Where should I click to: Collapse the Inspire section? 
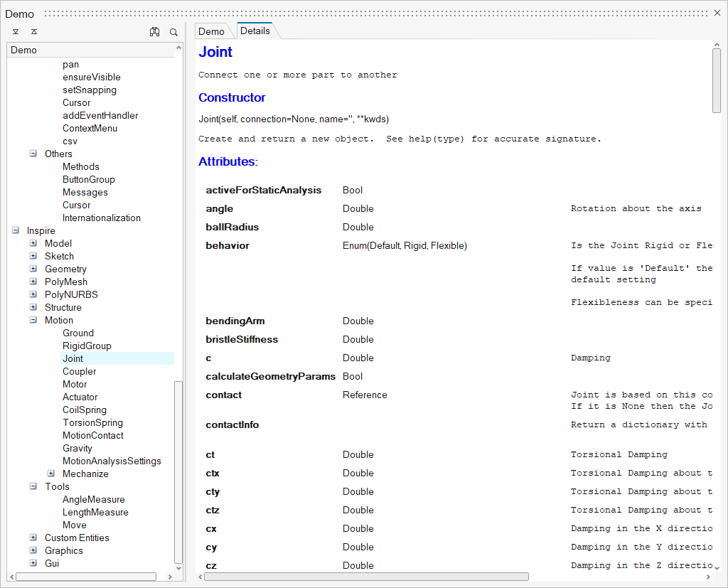[15, 230]
